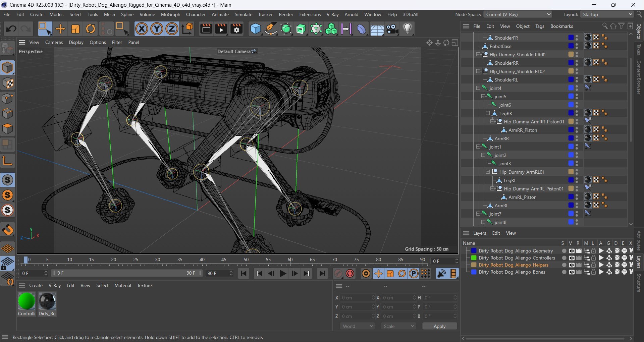Toggle Y axis lock

pos(157,29)
